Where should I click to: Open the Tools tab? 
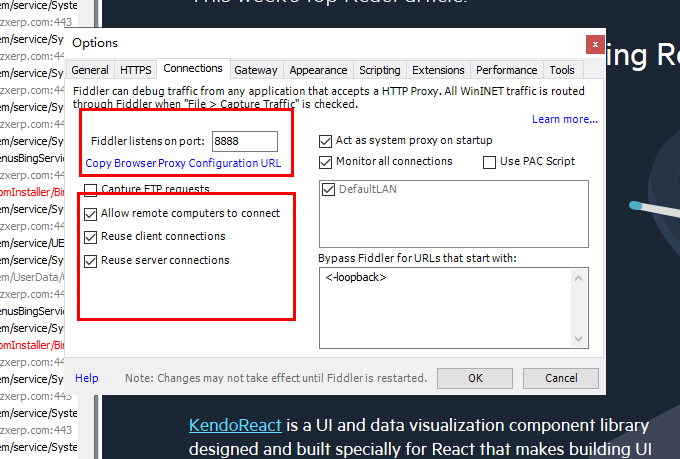[562, 70]
